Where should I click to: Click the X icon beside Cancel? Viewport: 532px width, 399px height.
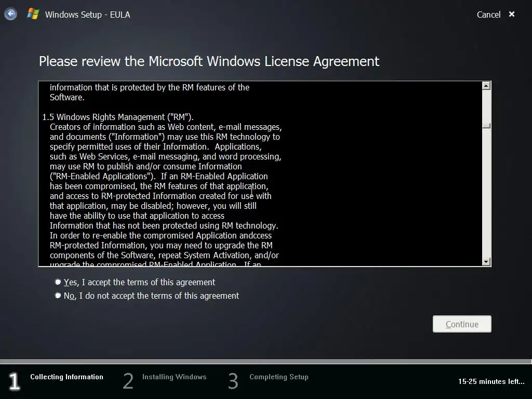tap(512, 14)
